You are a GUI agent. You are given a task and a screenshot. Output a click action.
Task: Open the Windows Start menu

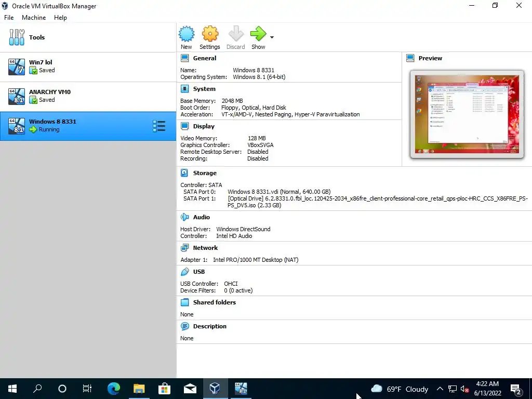12,389
